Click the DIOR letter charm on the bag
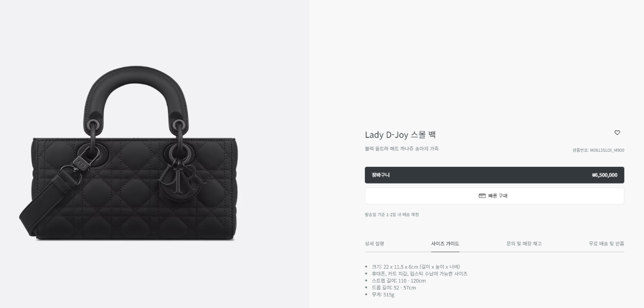Viewport: 644px width, 308px height. (181, 180)
